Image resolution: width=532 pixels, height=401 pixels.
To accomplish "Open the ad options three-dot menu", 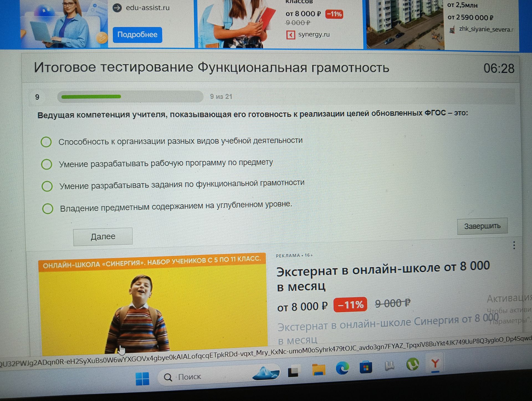I will pos(514,245).
